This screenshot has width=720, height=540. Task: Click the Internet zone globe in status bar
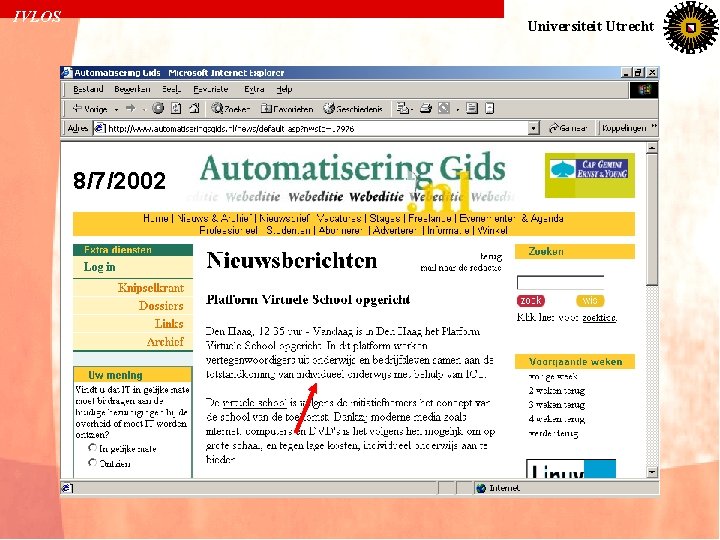pos(481,488)
